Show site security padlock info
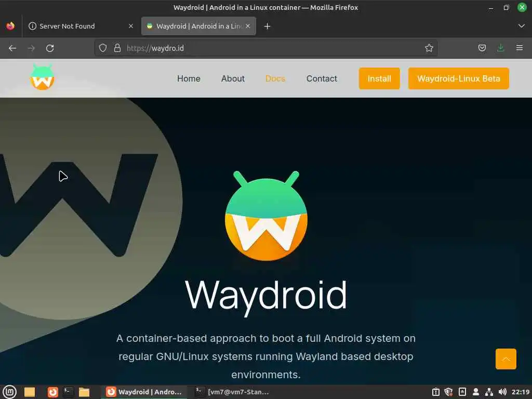Viewport: 532px width, 399px height. [x=117, y=48]
